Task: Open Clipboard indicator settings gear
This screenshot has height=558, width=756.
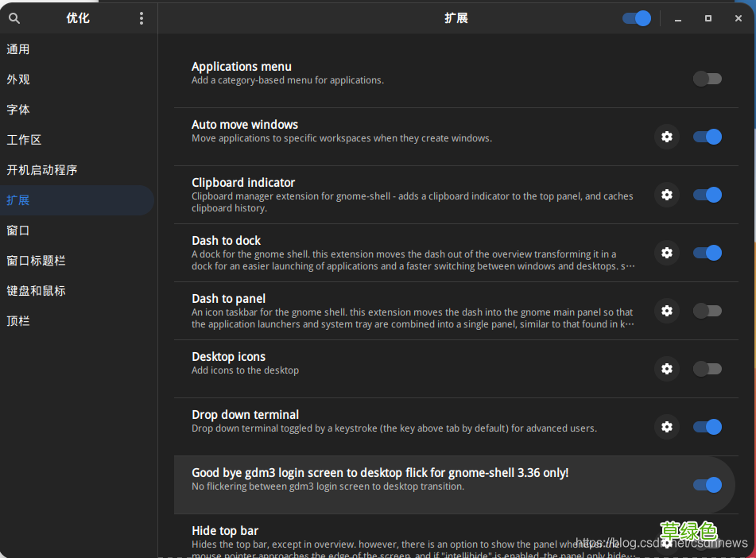Action: 666,195
